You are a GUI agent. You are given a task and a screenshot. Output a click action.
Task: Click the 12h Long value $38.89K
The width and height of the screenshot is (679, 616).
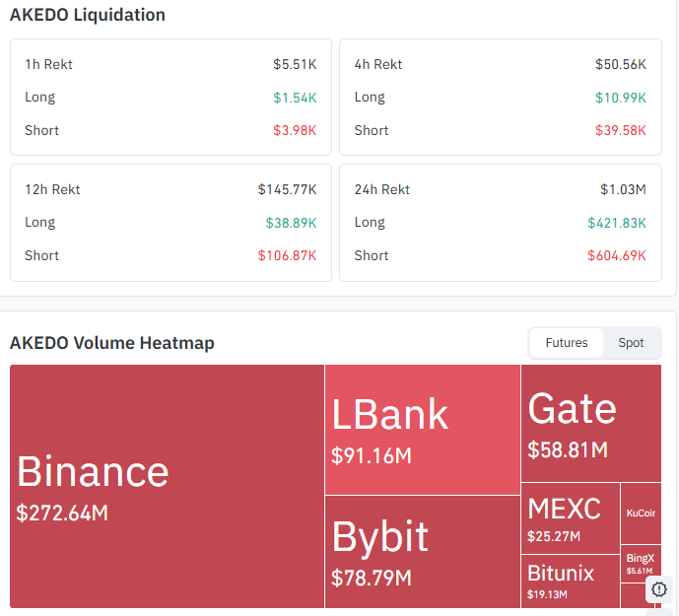tap(291, 223)
